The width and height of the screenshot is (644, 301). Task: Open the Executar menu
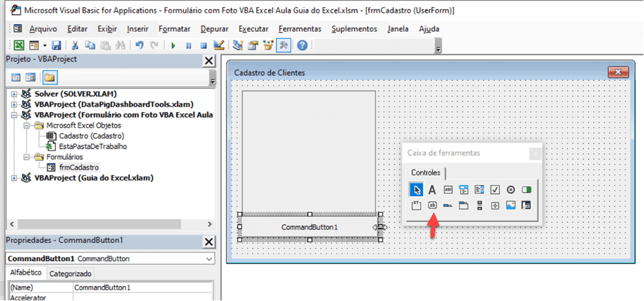tap(254, 29)
